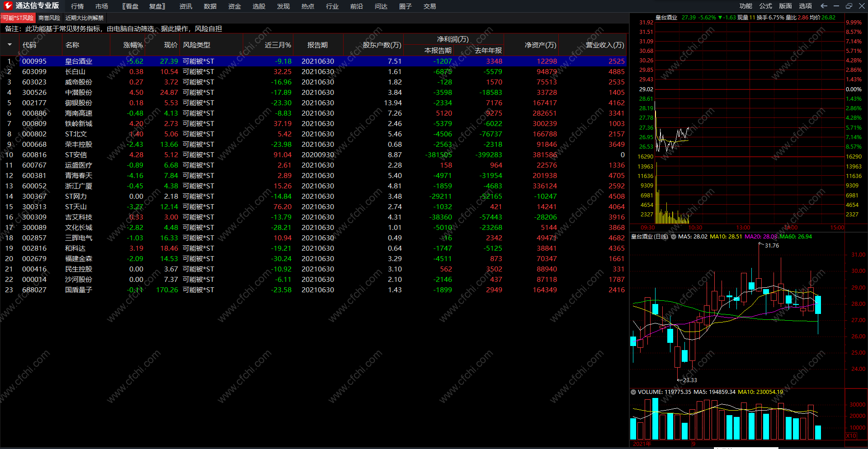Sort by the 股东户数(万) column header
The width and height of the screenshot is (868, 449).
[382, 45]
